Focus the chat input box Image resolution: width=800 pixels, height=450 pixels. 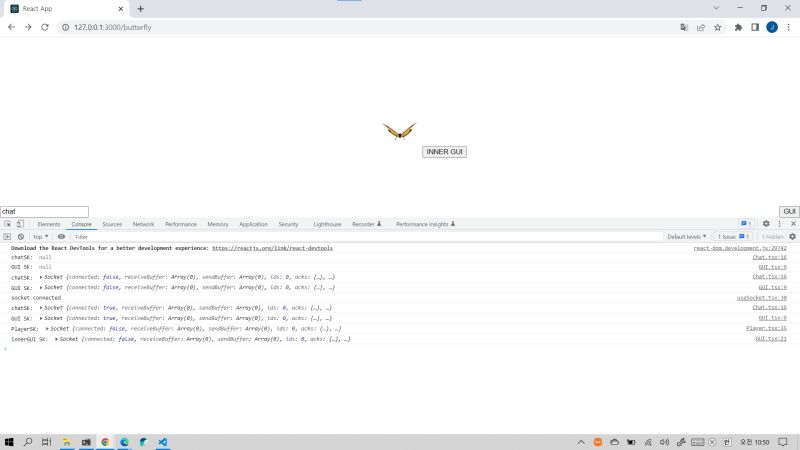pyautogui.click(x=44, y=211)
